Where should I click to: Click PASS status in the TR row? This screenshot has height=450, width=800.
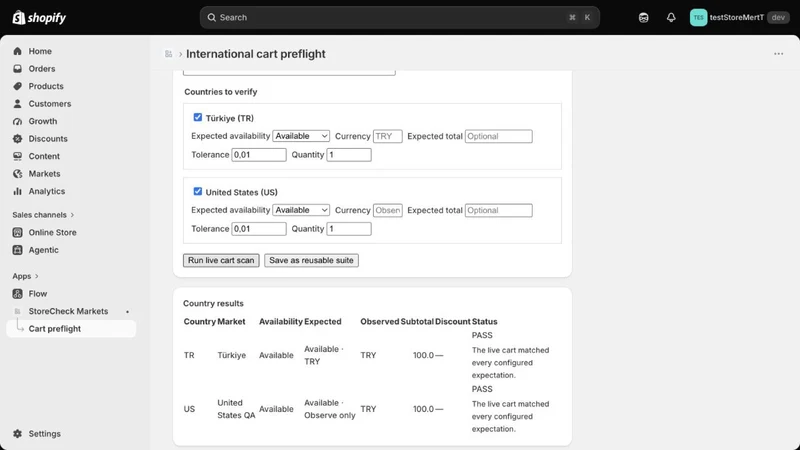[x=482, y=335]
